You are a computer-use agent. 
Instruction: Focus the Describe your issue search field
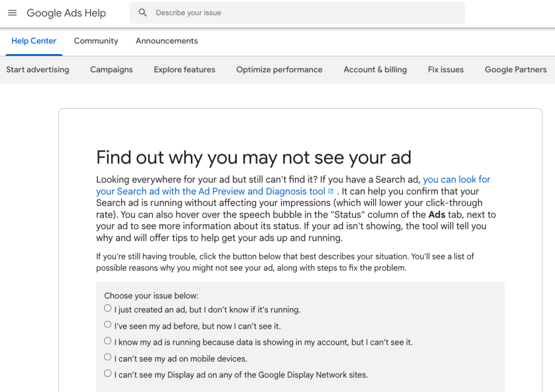[x=298, y=13]
